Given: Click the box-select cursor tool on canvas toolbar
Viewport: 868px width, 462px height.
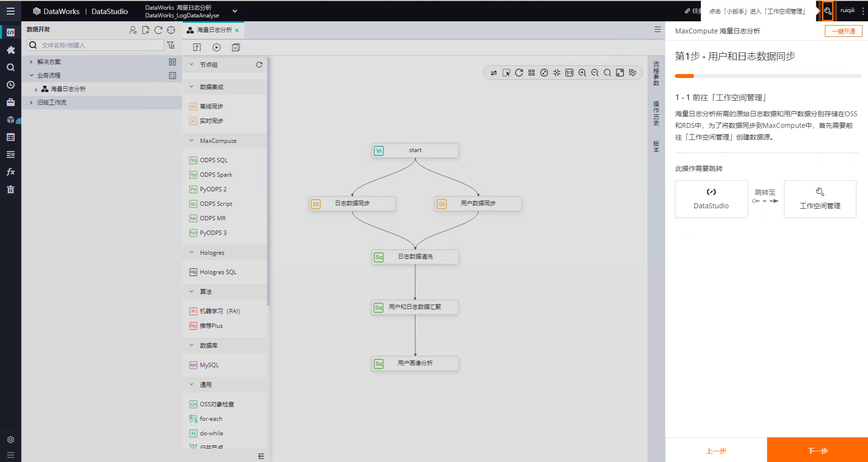Looking at the screenshot, I should [x=506, y=73].
